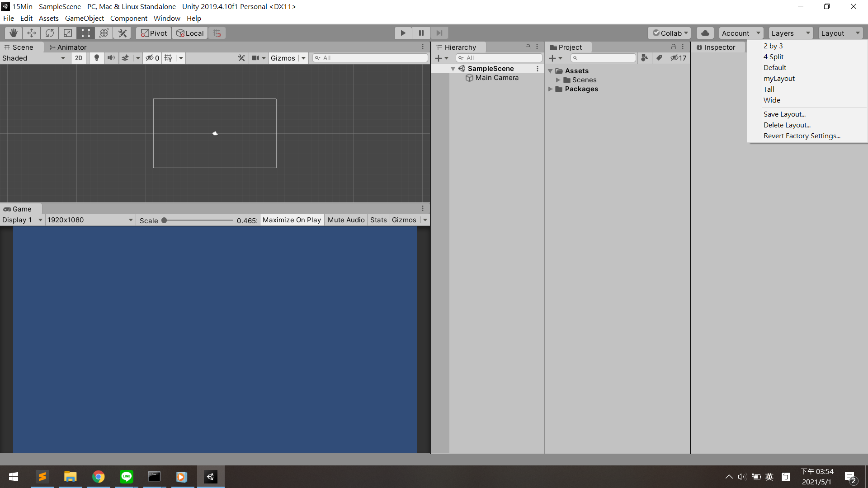868x488 pixels.
Task: Click the Pause button
Action: tap(421, 33)
